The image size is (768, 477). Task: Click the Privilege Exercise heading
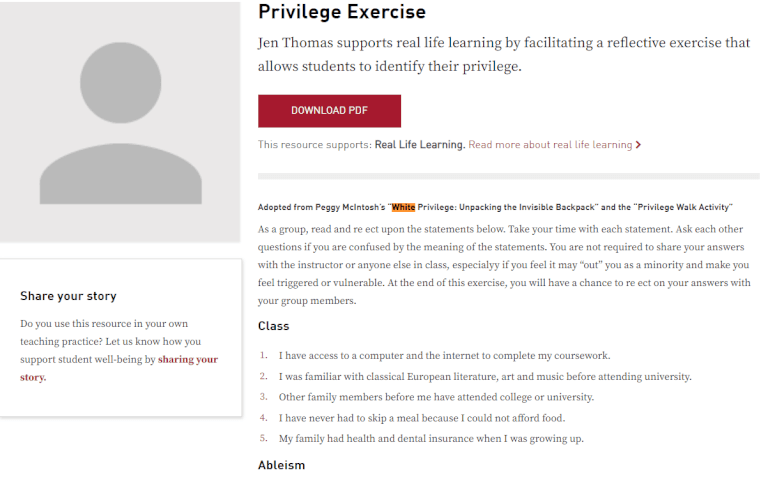point(342,12)
